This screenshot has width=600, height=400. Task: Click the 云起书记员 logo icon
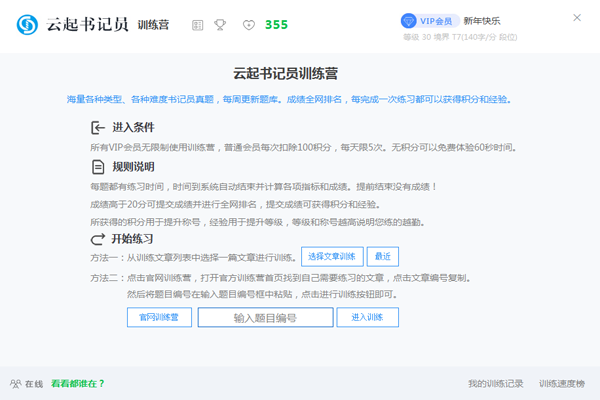point(27,25)
